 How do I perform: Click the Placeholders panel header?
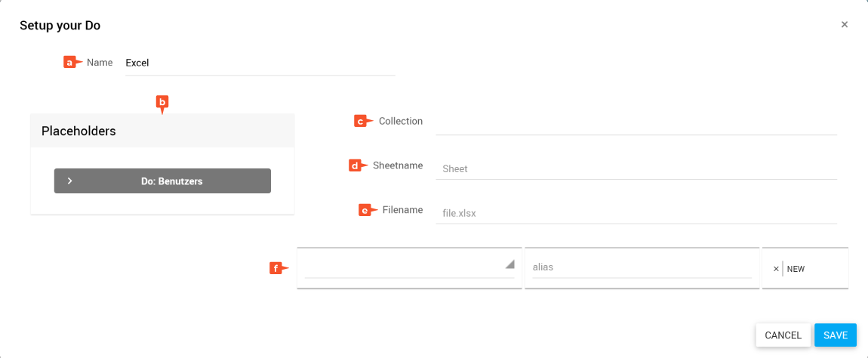[162, 131]
